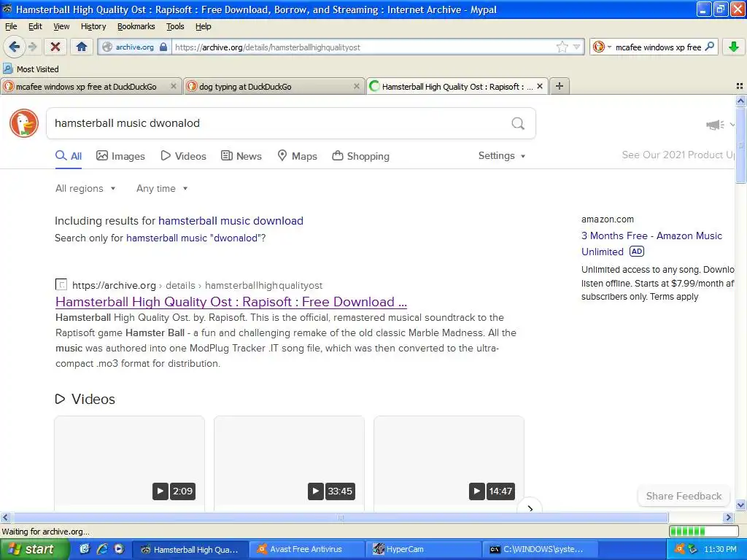Screen dimensions: 747x560
Task: Click the horizontal scrollbar thumb
Action: click(340, 517)
